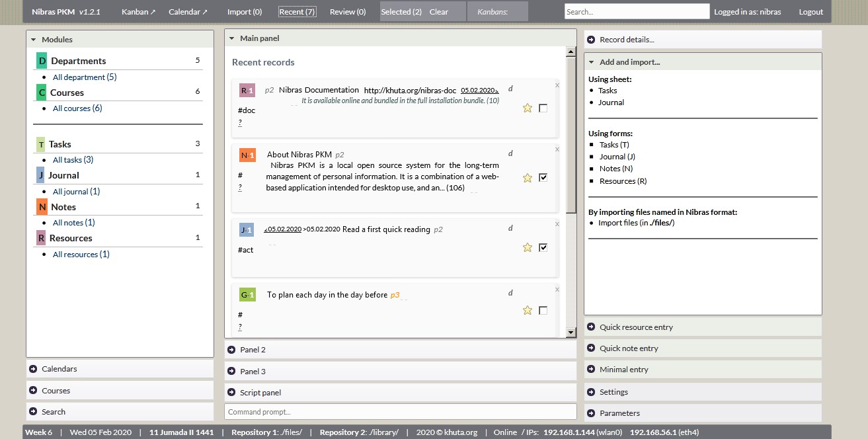Expand Quick resource entry
This screenshot has width=868, height=439.
[703, 327]
